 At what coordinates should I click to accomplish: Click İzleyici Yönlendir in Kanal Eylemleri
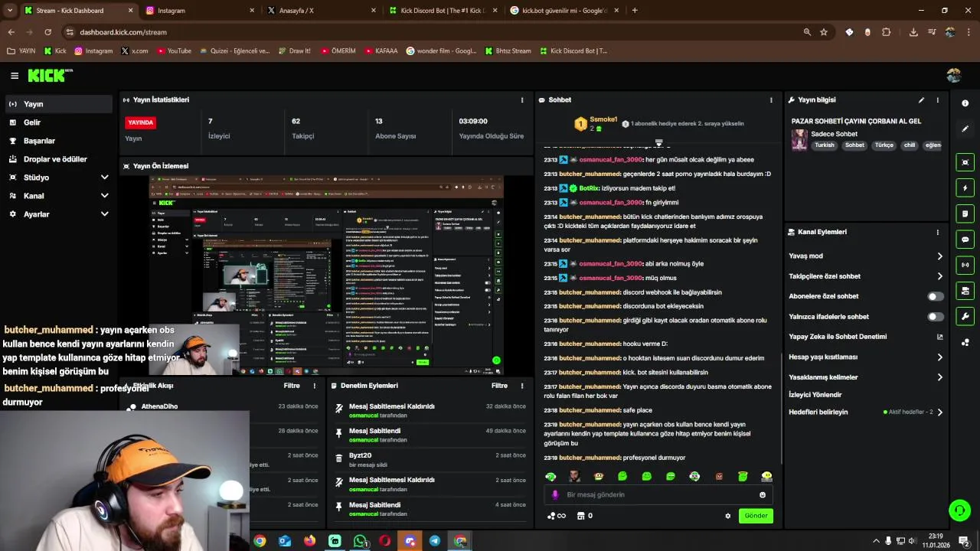tap(815, 395)
